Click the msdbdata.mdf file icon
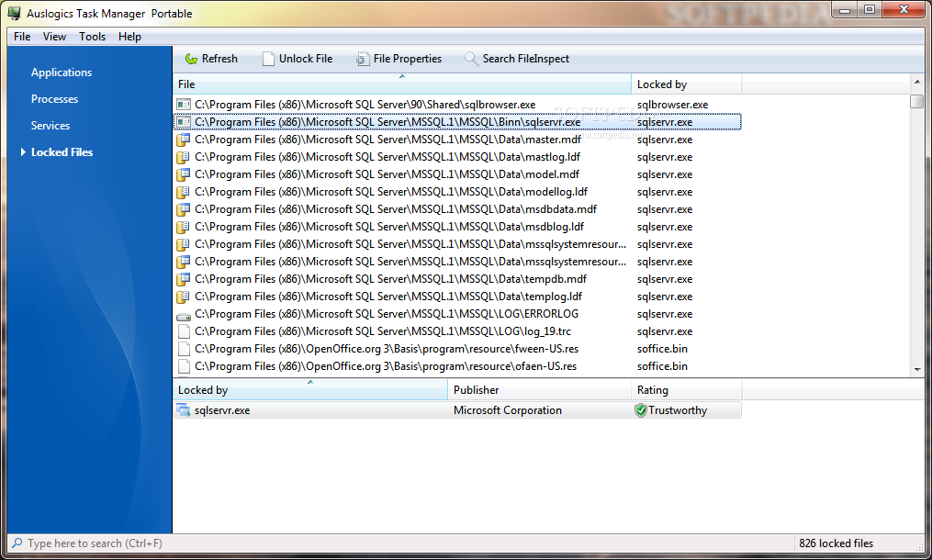 [184, 209]
